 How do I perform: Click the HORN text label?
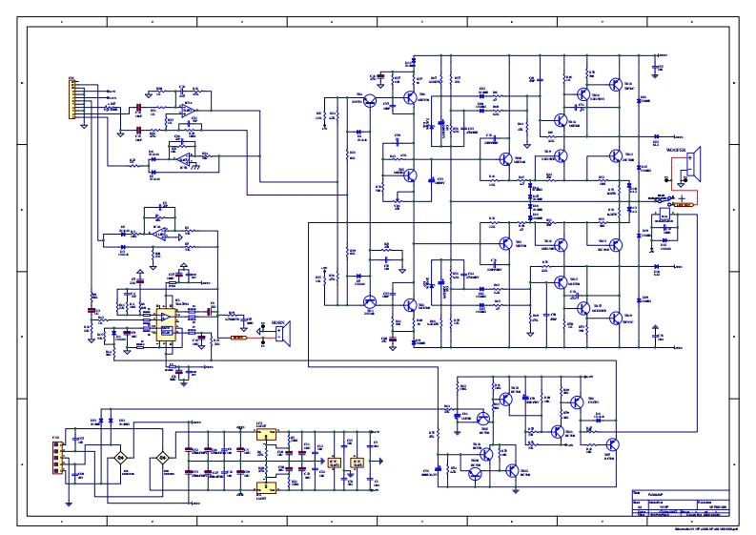pos(279,321)
